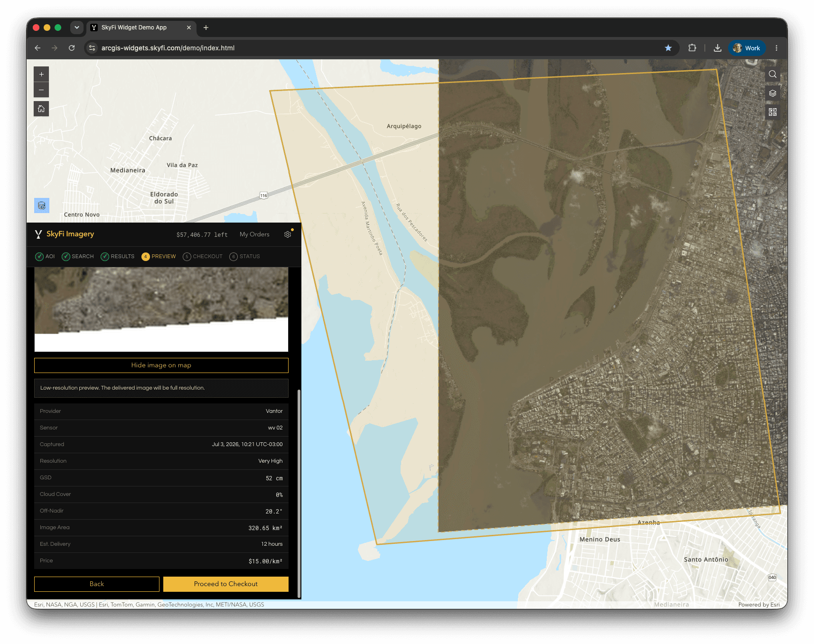Viewport: 814px width, 644px height.
Task: Click the Powered by Esri attribution
Action: point(759,605)
